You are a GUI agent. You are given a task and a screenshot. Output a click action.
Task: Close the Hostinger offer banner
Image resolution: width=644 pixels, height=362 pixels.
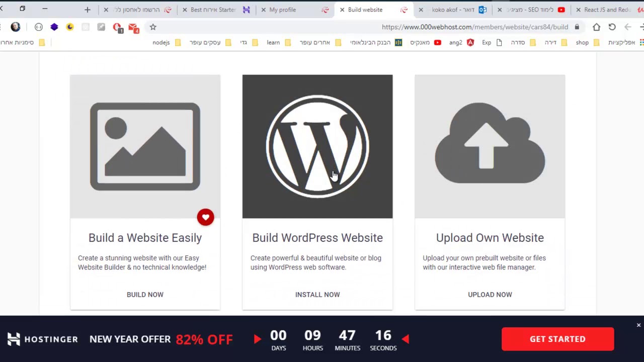[638, 325]
